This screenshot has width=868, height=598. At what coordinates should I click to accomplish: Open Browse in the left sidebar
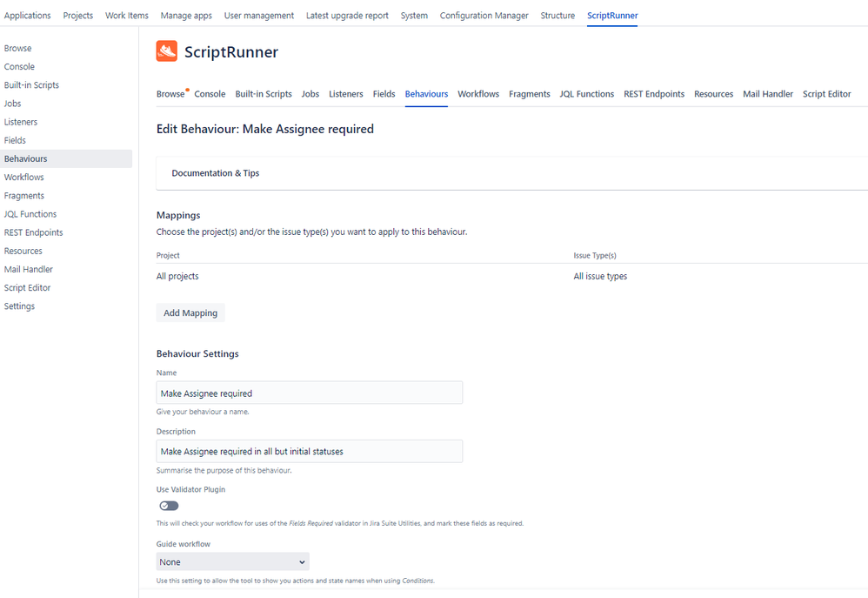pos(17,48)
